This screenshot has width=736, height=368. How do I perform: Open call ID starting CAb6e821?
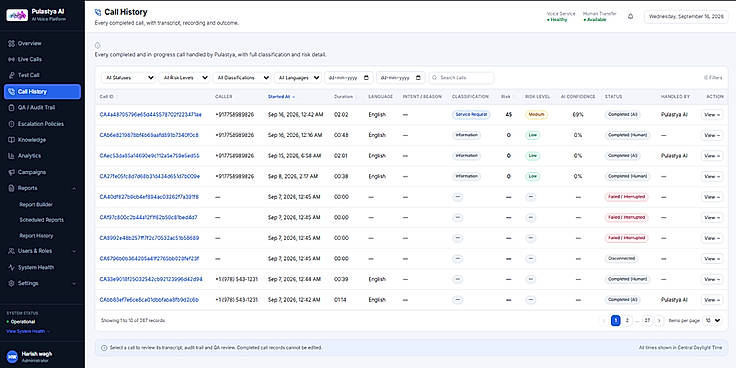[149, 135]
